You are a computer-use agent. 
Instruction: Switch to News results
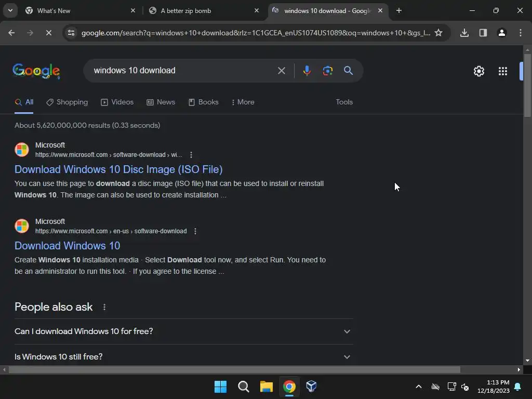tap(161, 102)
